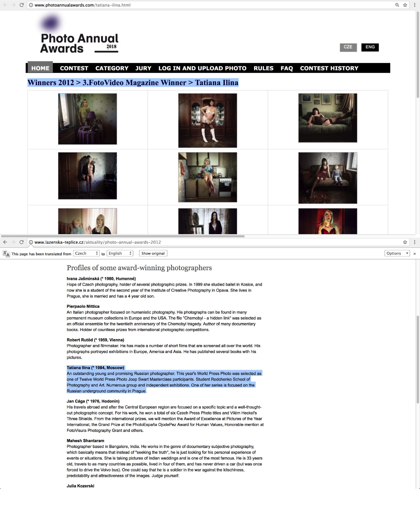
Task: Open photo of woman in white boots
Action: (x=208, y=121)
